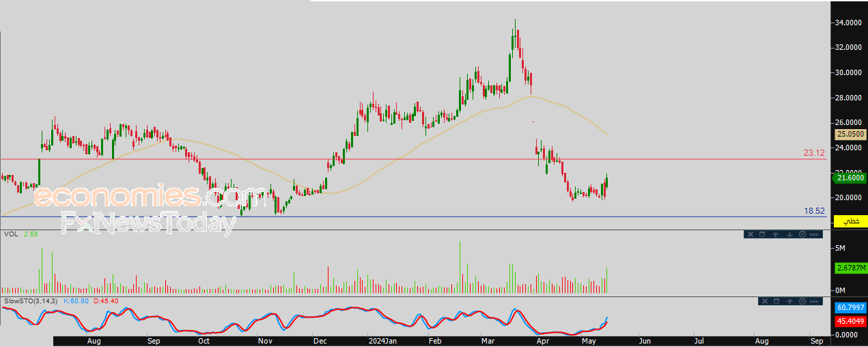The width and height of the screenshot is (868, 347).
Task: Click the latest green volume bar
Action: pos(606,281)
